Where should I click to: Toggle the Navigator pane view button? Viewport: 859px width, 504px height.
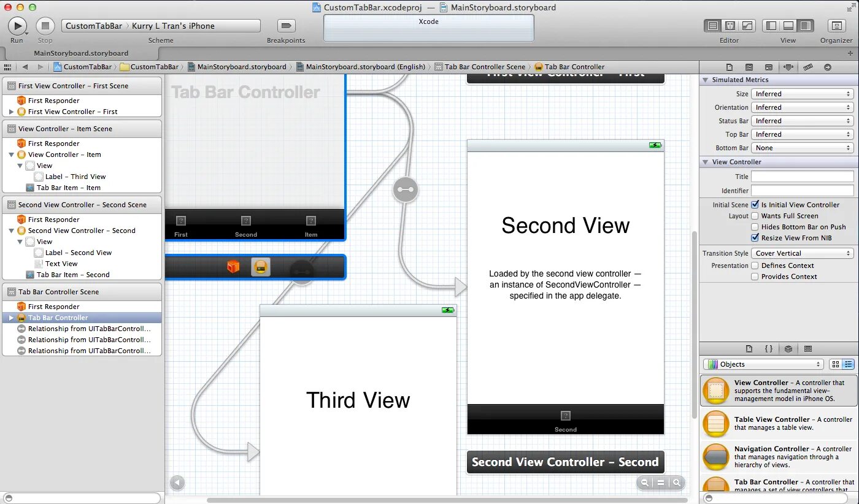click(771, 26)
